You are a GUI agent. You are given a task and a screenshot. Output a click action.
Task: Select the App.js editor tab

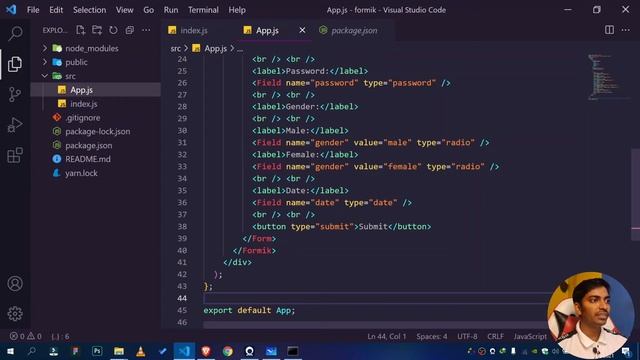pyautogui.click(x=267, y=30)
